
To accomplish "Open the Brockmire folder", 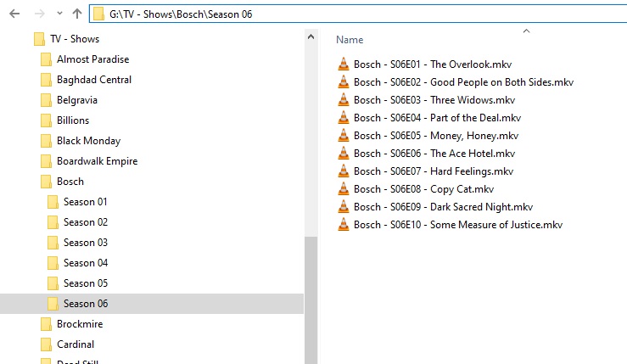I will click(80, 324).
